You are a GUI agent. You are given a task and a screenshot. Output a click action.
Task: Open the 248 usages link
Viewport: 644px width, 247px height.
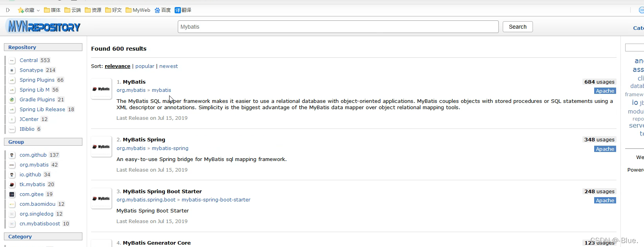pyautogui.click(x=599, y=192)
